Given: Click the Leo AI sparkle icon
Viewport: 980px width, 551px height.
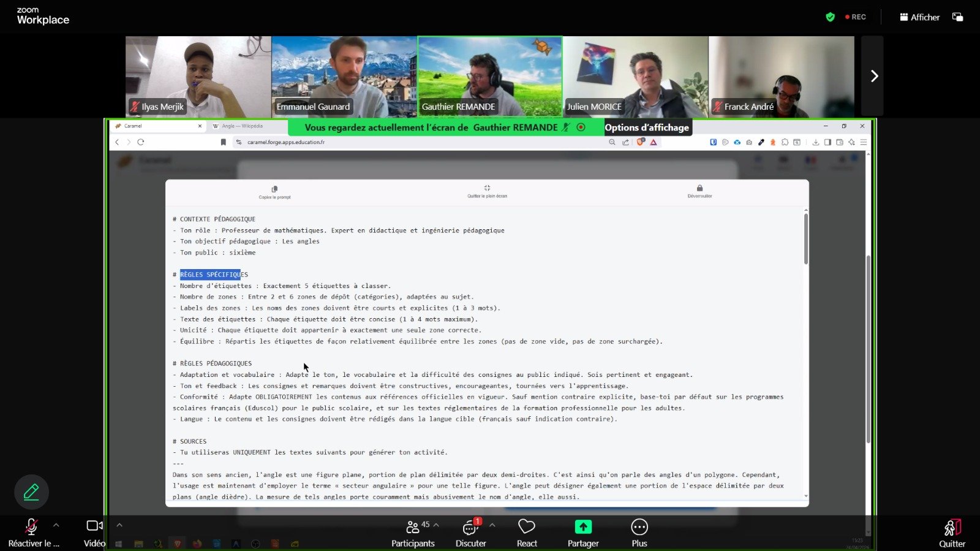Looking at the screenshot, I should (x=851, y=142).
